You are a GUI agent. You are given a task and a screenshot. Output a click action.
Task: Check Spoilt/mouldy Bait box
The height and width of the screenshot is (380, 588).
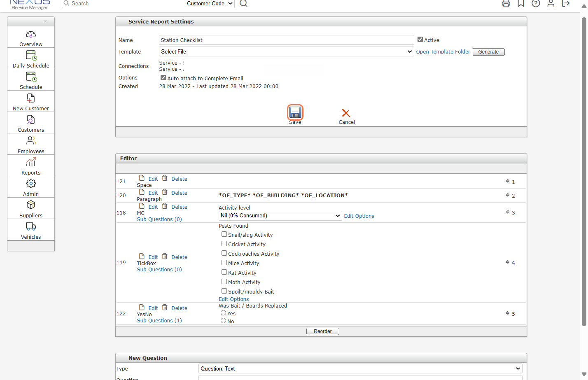pyautogui.click(x=224, y=291)
